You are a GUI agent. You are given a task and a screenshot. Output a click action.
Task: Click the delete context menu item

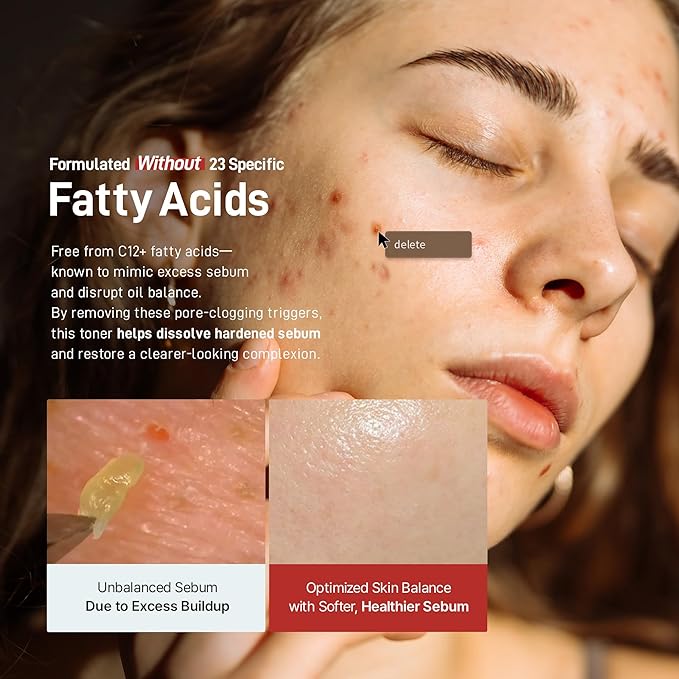[x=428, y=245]
